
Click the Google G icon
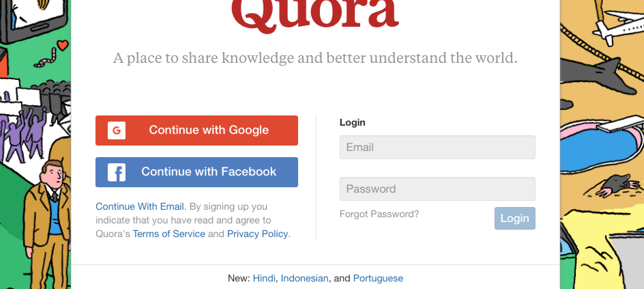117,130
